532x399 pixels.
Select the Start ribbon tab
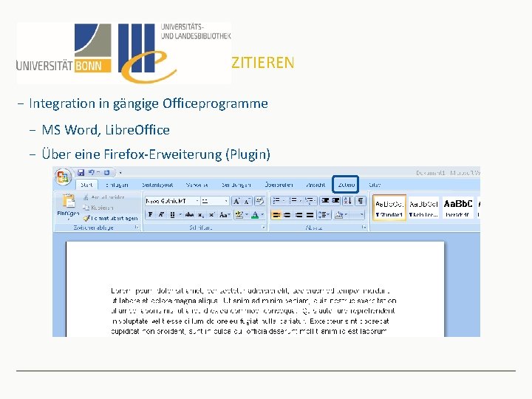pyautogui.click(x=86, y=185)
